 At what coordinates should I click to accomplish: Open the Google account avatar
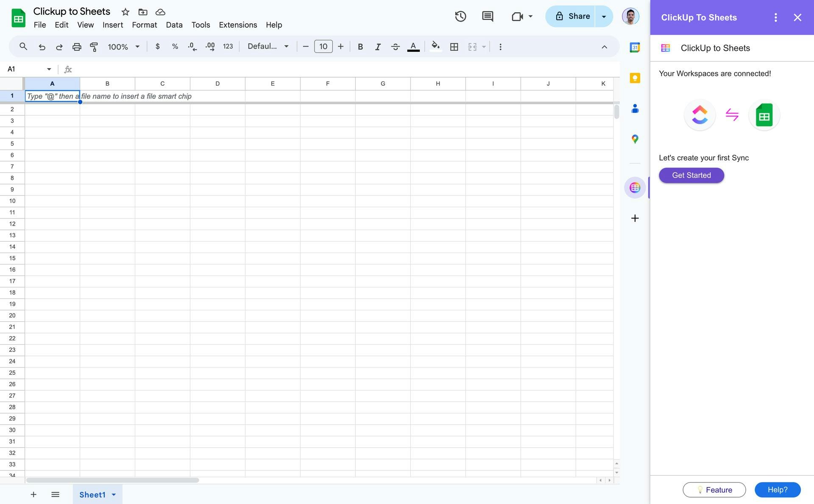[x=630, y=17]
